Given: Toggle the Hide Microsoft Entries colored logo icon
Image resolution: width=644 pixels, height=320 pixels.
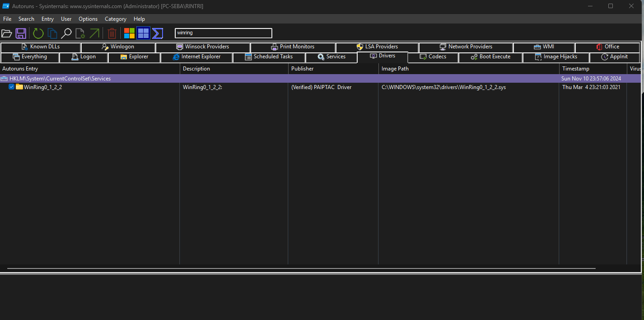Looking at the screenshot, I should [x=130, y=33].
